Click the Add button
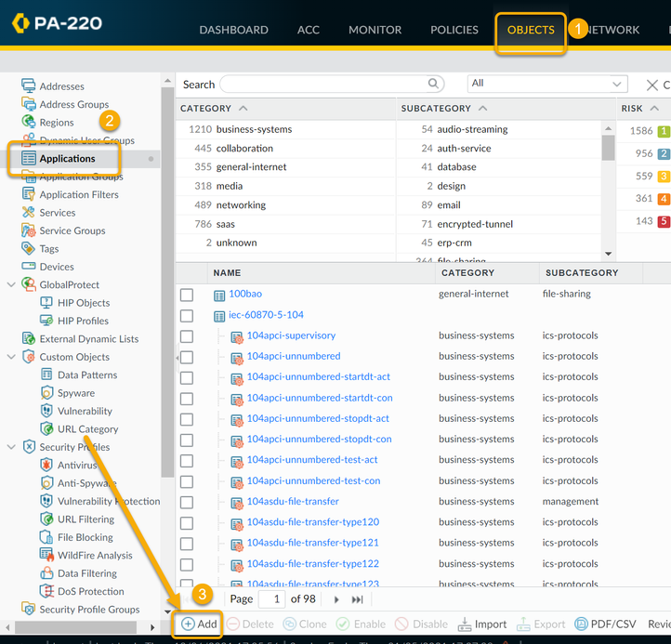The image size is (671, 644). (x=198, y=624)
